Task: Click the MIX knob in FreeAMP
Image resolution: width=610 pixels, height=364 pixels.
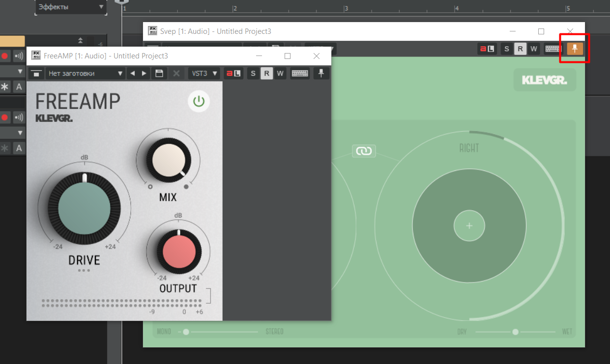Action: 169,160
